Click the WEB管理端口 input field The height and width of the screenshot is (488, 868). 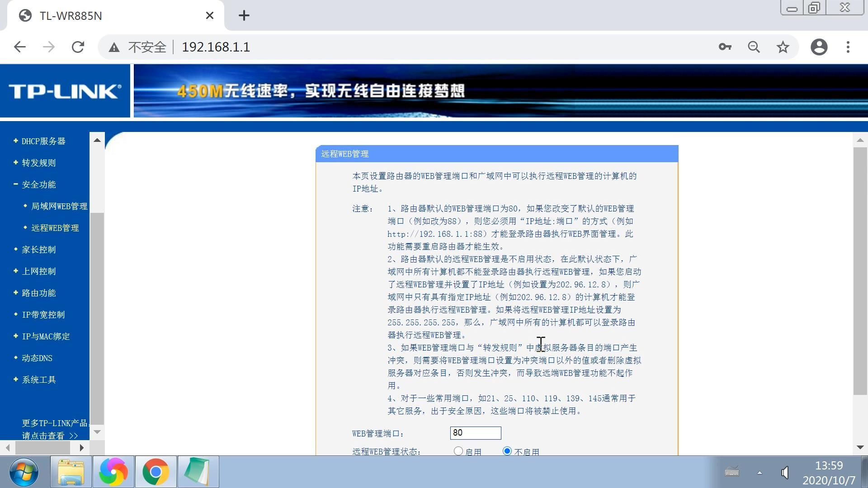475,433
